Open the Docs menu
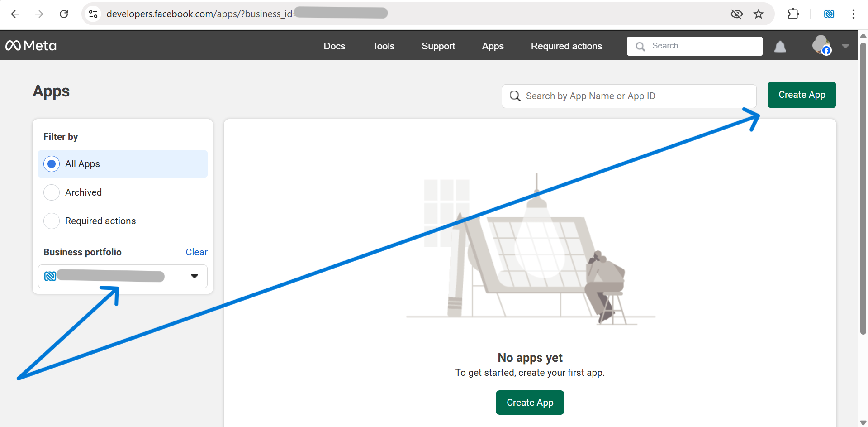This screenshot has height=427, width=868. 334,46
